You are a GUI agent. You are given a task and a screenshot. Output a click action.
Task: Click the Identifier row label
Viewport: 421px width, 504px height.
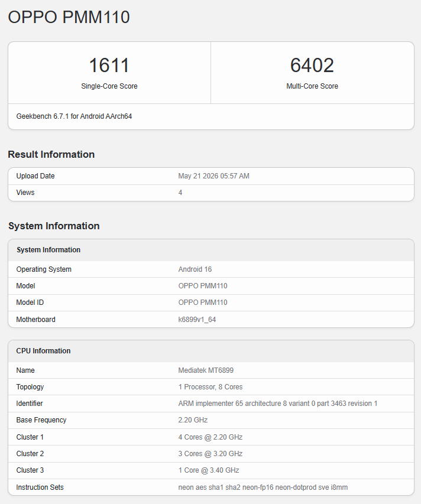30,404
